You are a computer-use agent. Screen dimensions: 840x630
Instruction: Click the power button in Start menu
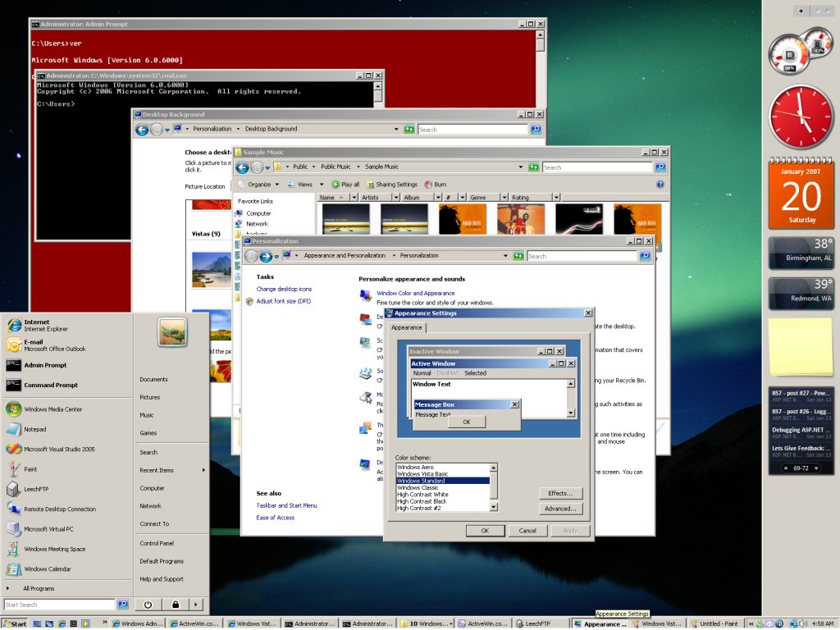[x=148, y=605]
